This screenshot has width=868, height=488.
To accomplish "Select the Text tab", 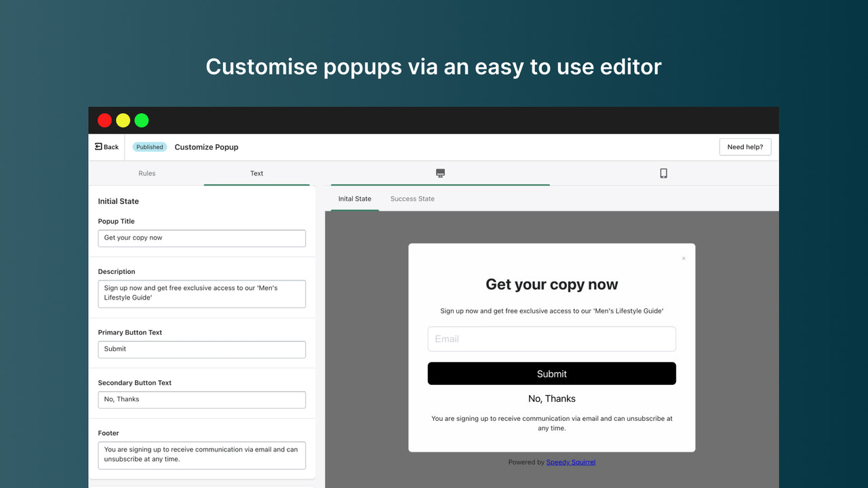I will [256, 173].
